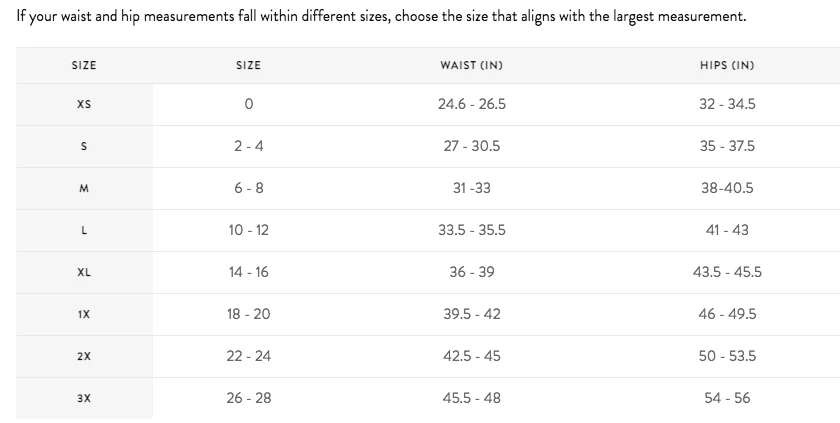Select the numeric size 10 - 12 cell

click(248, 230)
